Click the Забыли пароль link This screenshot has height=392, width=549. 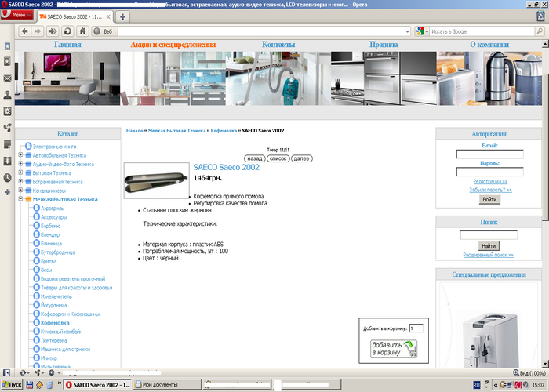pyautogui.click(x=490, y=190)
